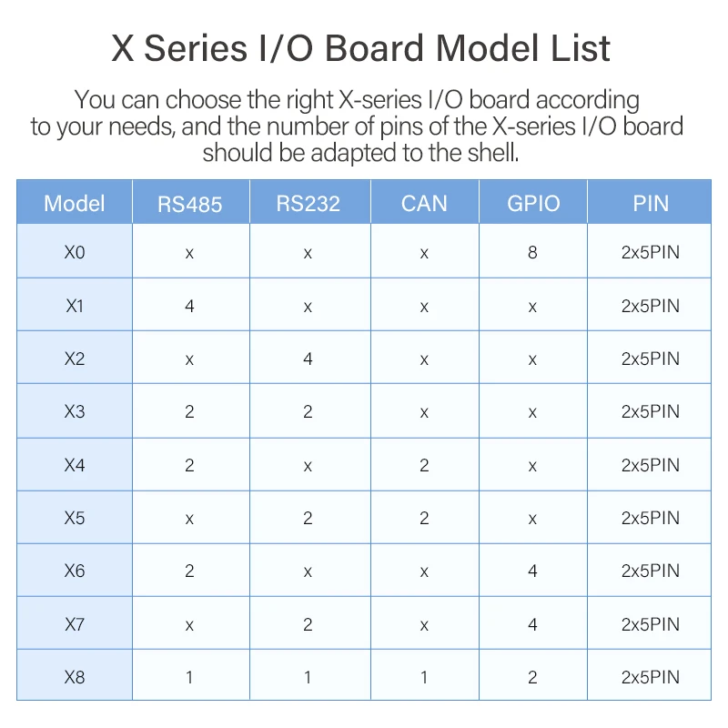This screenshot has width=728, height=728.
Task: Select the RS485 value 4 in X1 row
Action: point(189,306)
